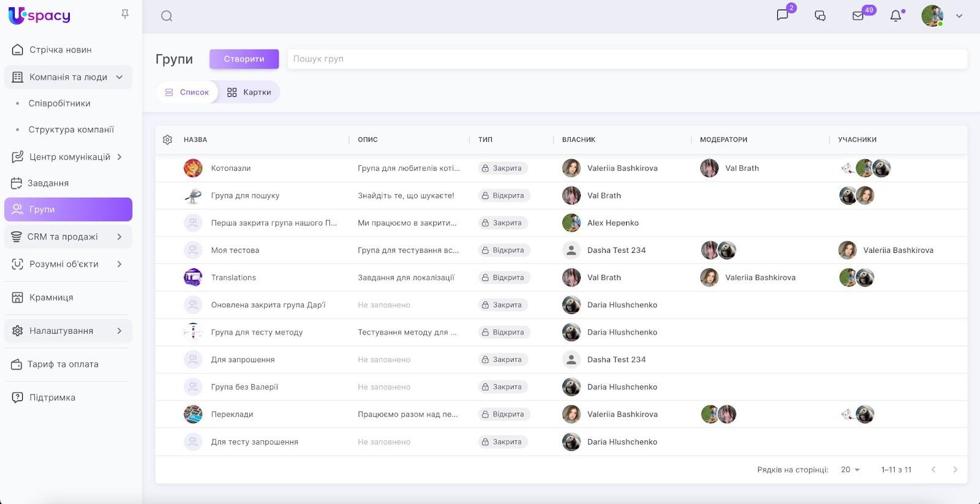Image resolution: width=980 pixels, height=504 pixels.
Task: Open the Котопазли group avatar
Action: [x=193, y=168]
